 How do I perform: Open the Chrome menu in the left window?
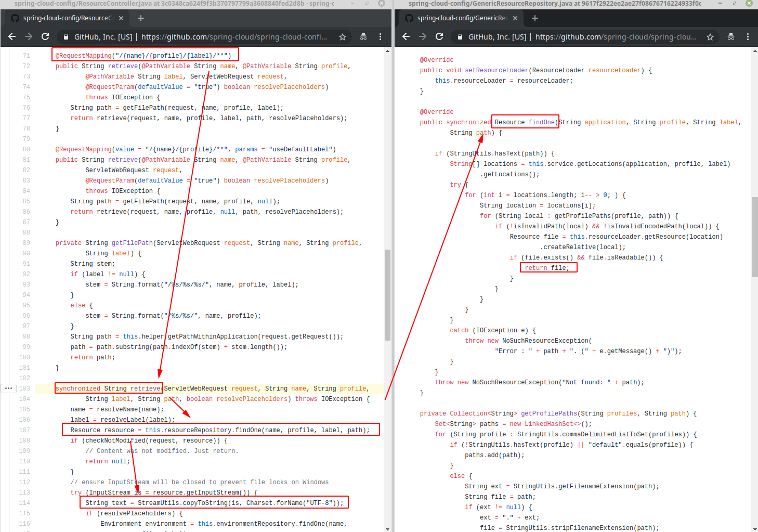(x=380, y=37)
